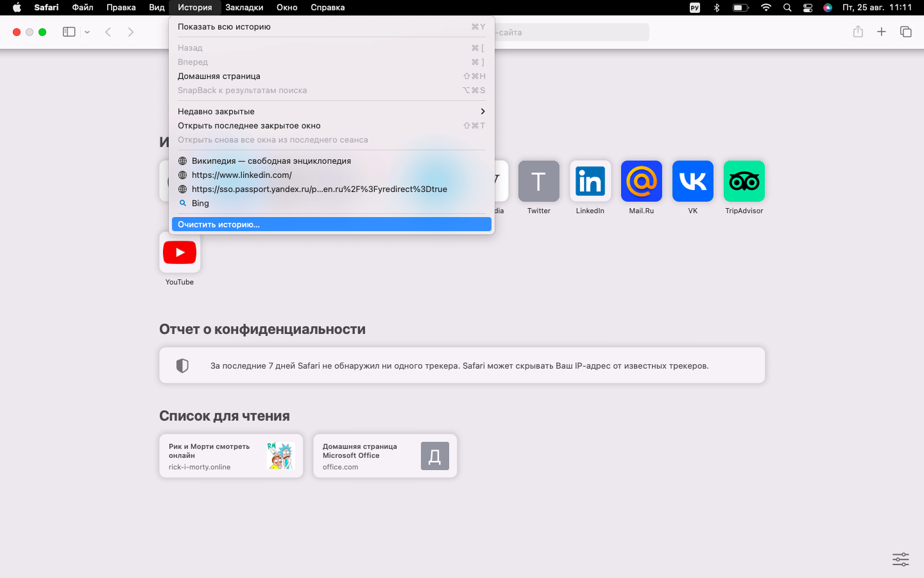Open the TripAdvisor favorite tile

[x=744, y=181]
